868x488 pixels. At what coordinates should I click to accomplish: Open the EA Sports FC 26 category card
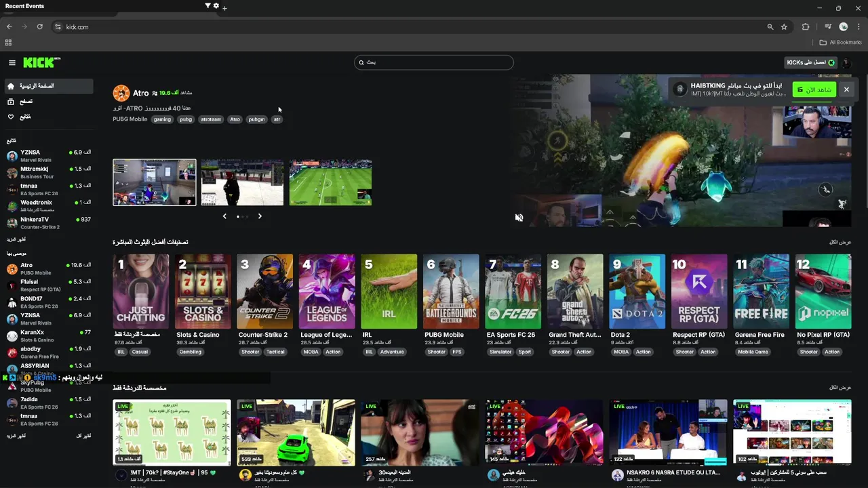tap(513, 291)
